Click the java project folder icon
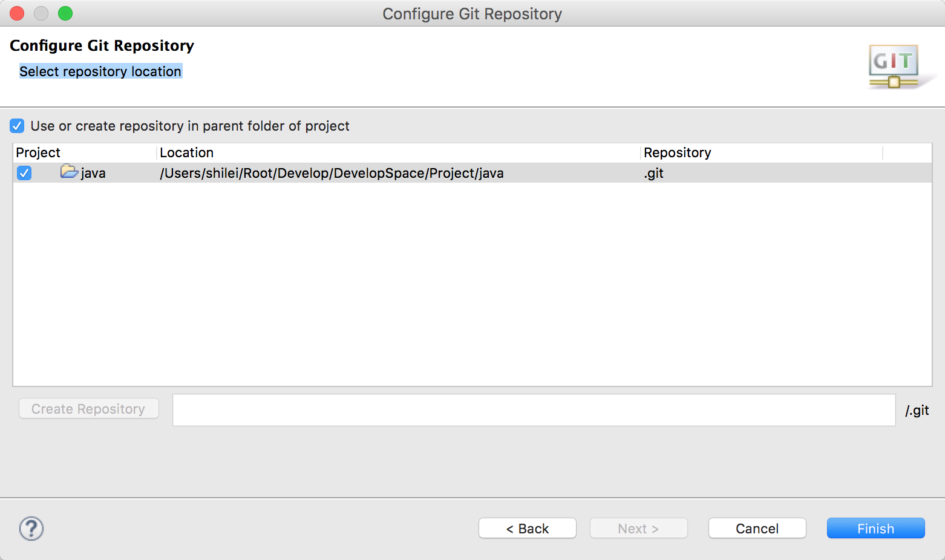 tap(69, 172)
